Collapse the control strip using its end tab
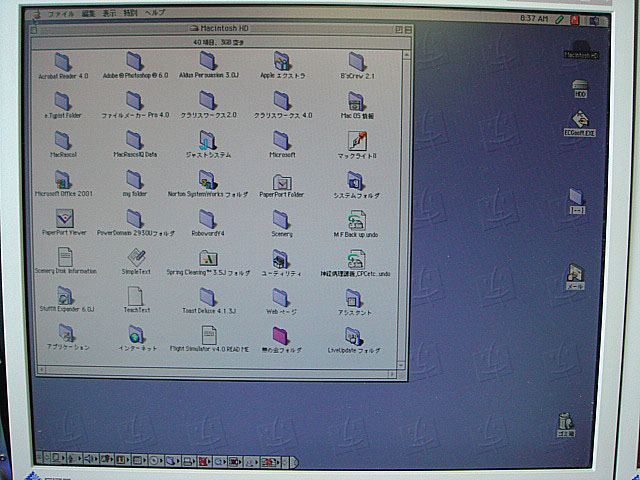The image size is (640, 480). (x=294, y=462)
